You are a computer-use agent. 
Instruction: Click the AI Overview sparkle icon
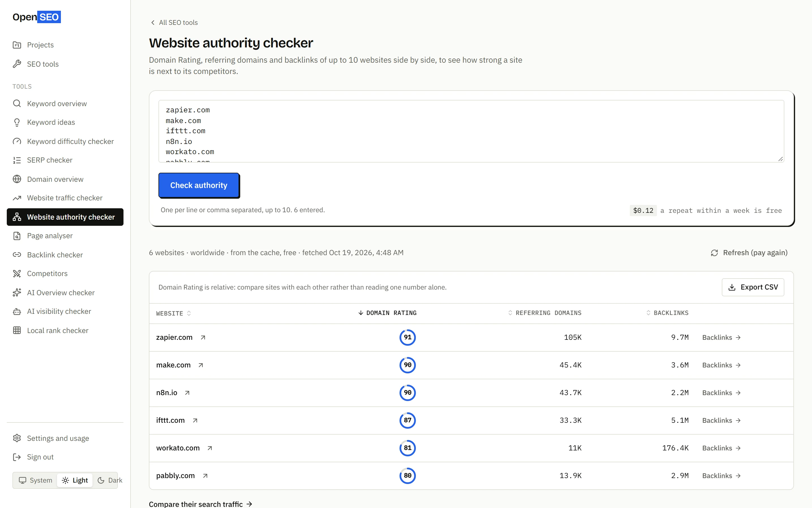point(17,293)
